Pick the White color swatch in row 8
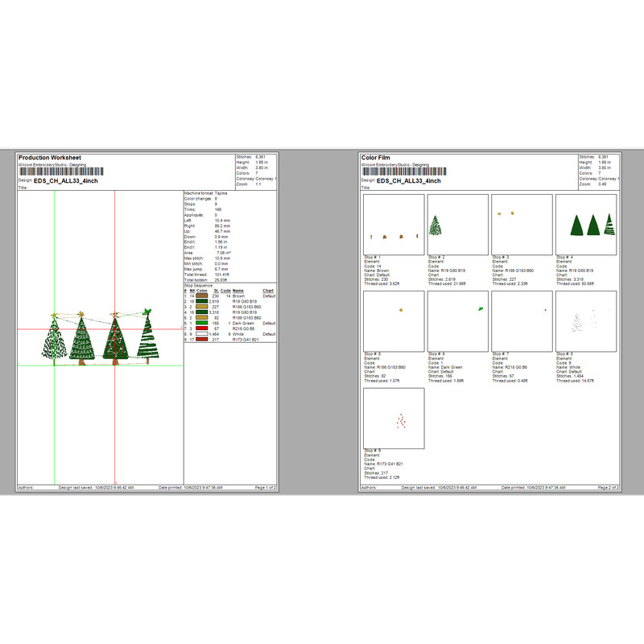The width and height of the screenshot is (644, 644). 203,334
